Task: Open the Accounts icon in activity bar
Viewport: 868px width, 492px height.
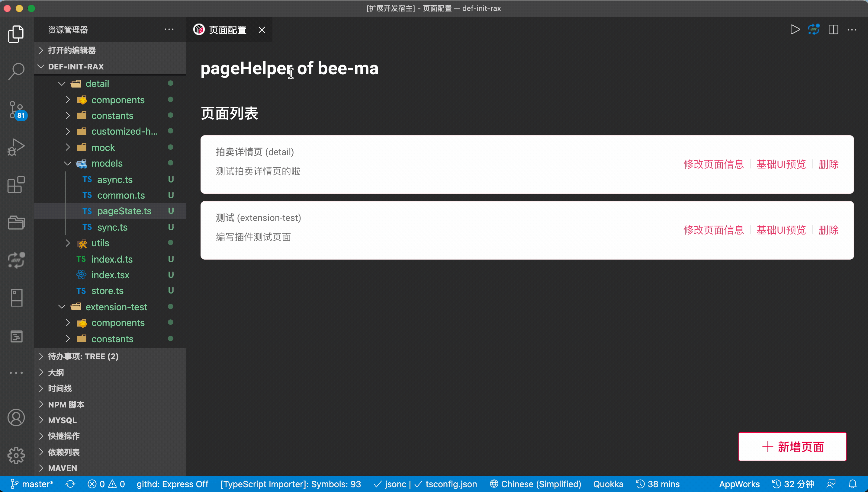Action: click(16, 417)
